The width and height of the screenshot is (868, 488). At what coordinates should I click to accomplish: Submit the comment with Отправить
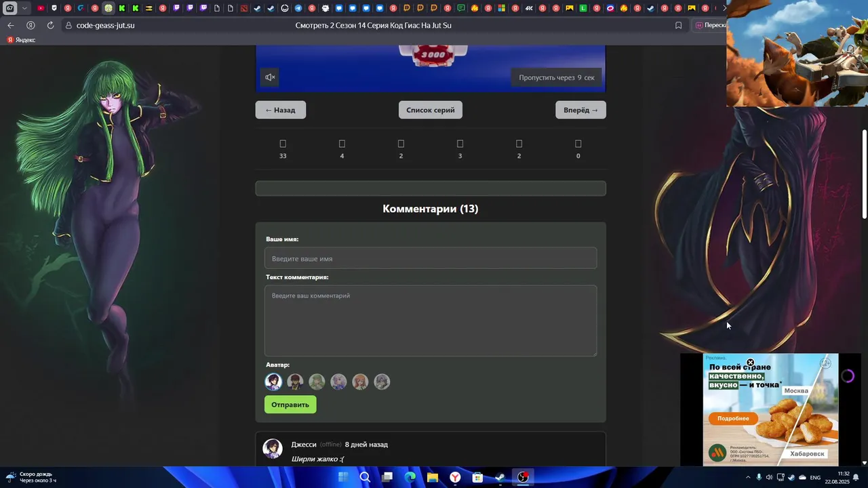290,405
